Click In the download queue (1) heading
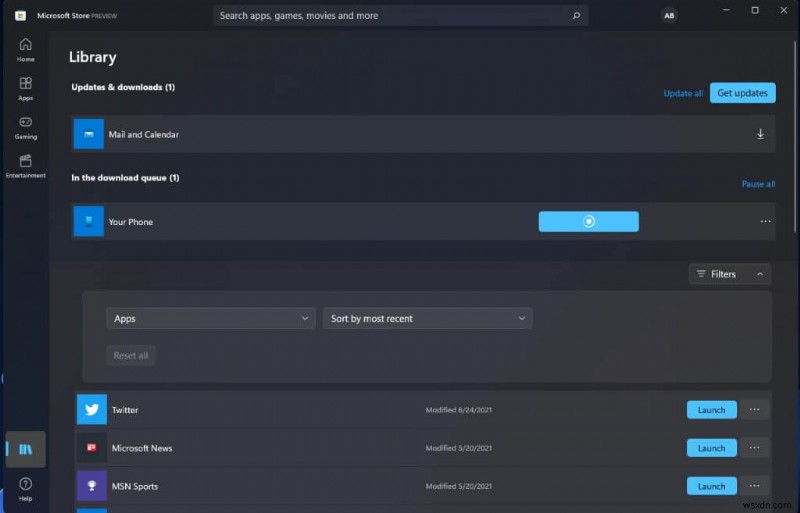Viewport: 800px width, 513px height. click(x=125, y=178)
